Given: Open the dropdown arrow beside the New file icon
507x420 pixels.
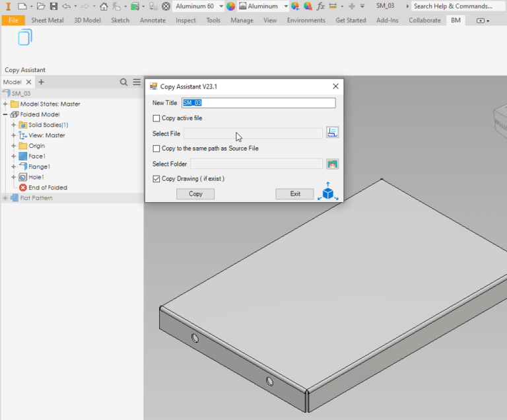Looking at the screenshot, I should pyautogui.click(x=32, y=7).
